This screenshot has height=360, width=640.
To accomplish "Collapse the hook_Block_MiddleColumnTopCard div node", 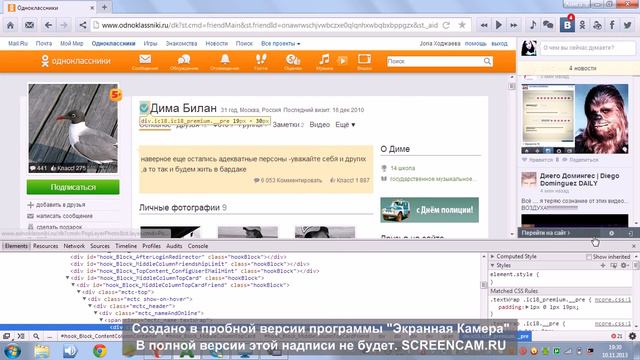I will [68, 278].
